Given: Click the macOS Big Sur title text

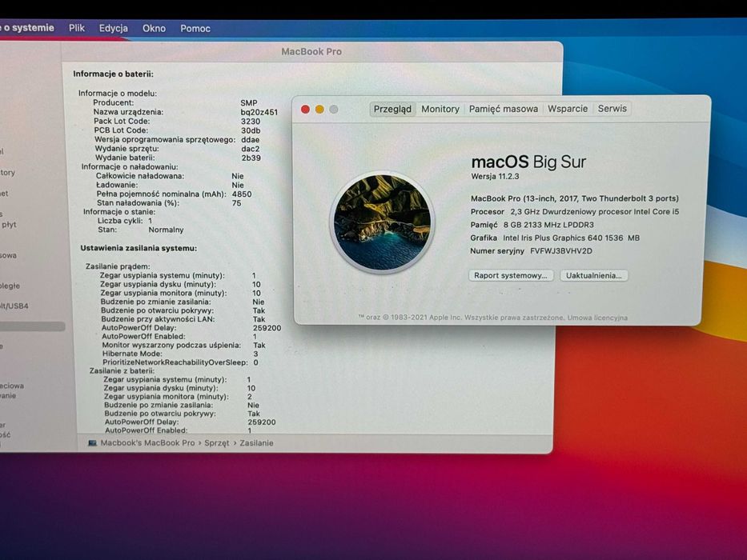Looking at the screenshot, I should pos(528,162).
